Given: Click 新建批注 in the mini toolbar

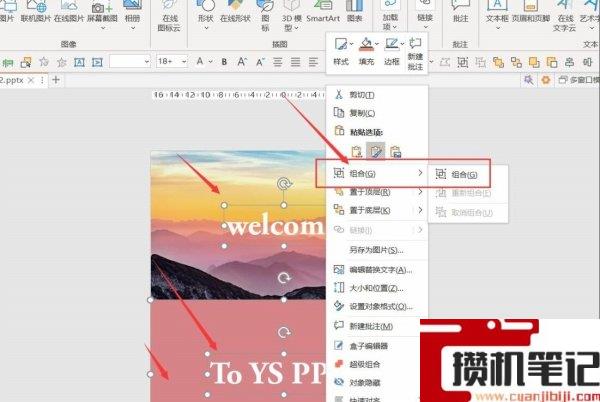Looking at the screenshot, I should pos(415,54).
